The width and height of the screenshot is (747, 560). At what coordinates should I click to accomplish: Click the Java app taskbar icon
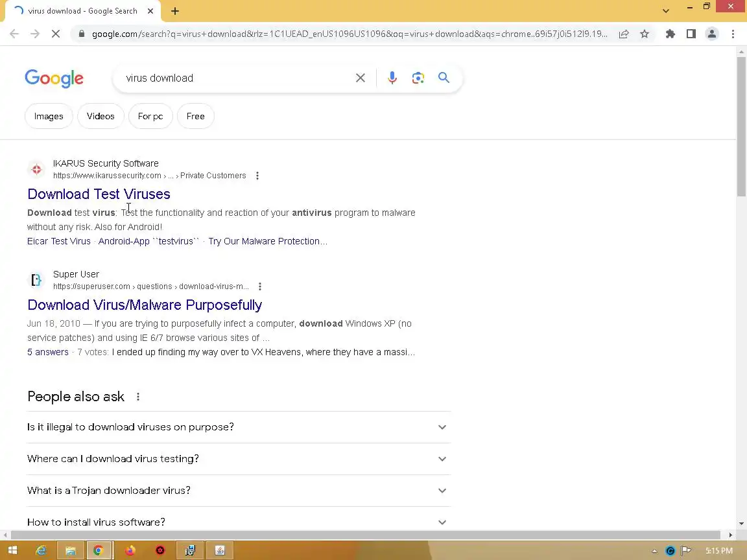(220, 550)
